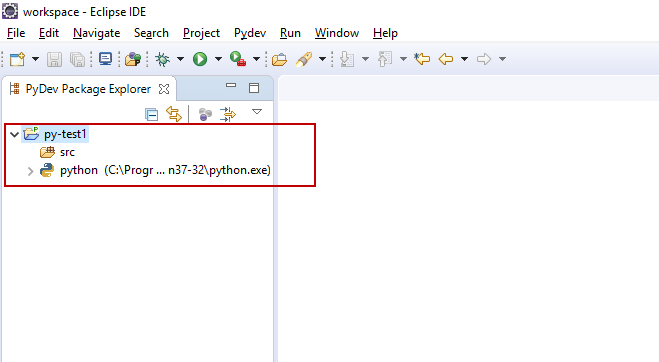Click the Previous Annotation icon
The width and height of the screenshot is (659, 362).
click(x=385, y=59)
